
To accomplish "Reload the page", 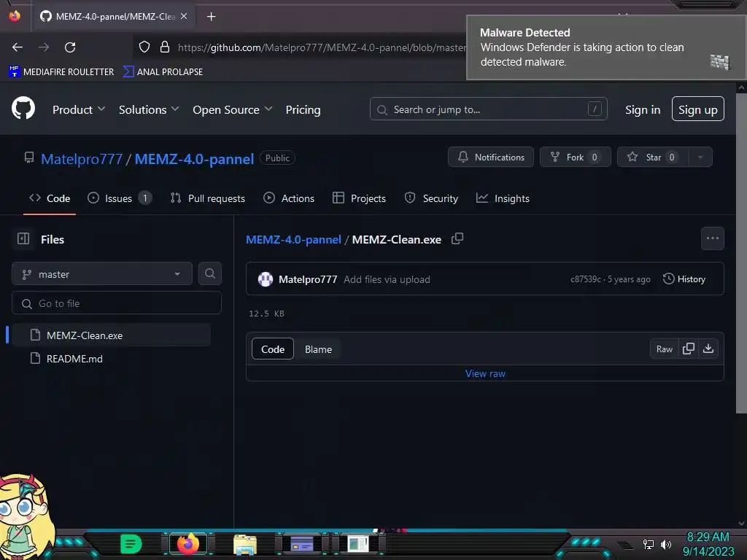I will pos(70,47).
